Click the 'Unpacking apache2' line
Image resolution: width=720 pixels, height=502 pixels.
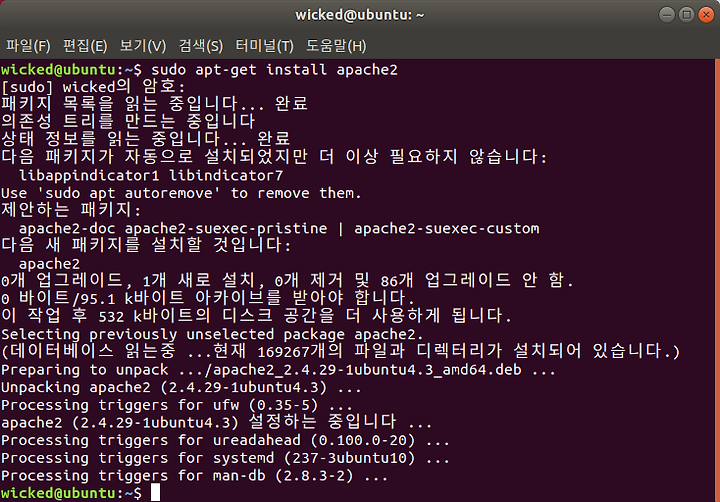click(x=181, y=387)
